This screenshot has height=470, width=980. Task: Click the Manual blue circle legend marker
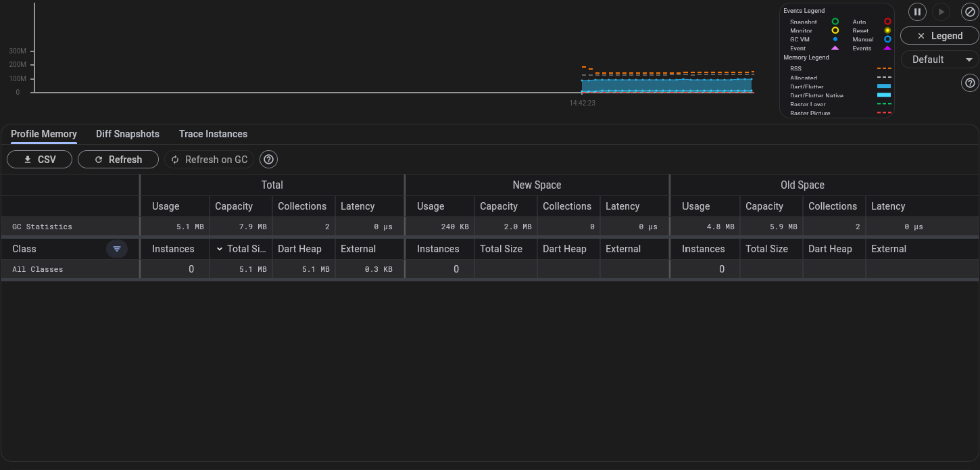(887, 39)
